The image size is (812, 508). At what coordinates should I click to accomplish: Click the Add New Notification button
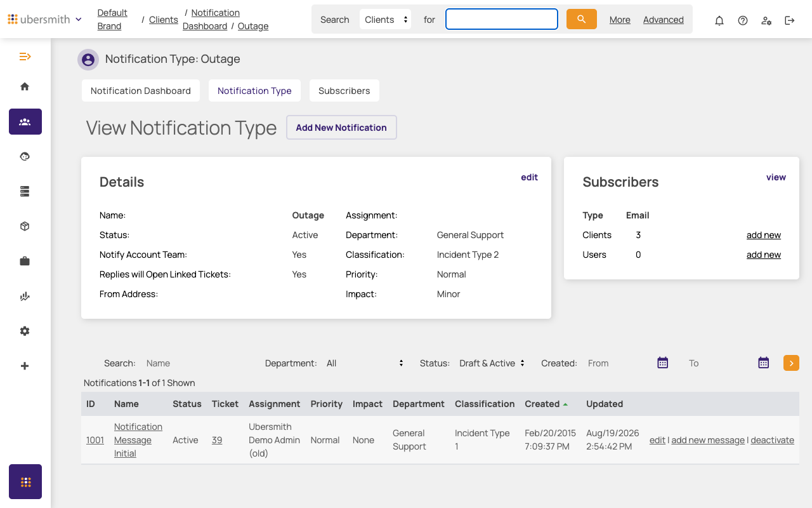(x=341, y=128)
